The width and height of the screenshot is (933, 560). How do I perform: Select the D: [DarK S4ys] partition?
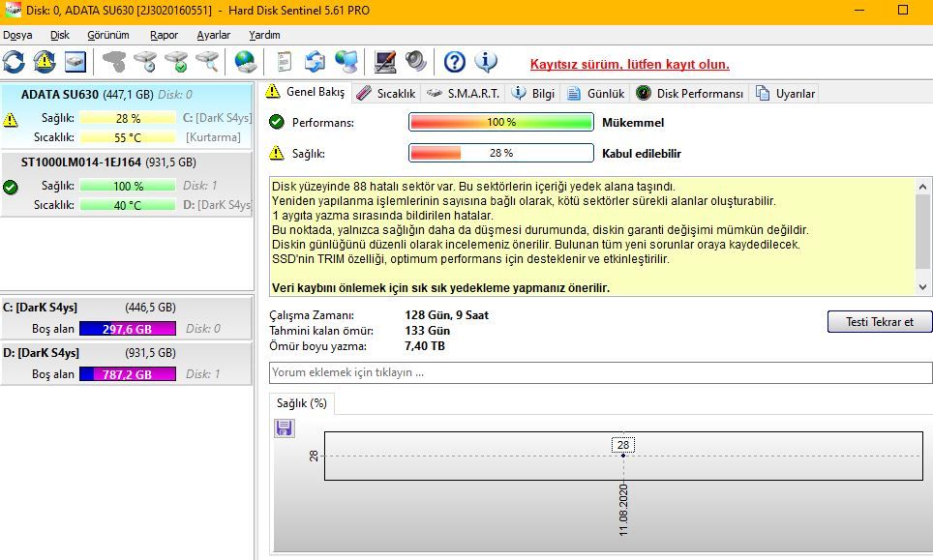(127, 364)
